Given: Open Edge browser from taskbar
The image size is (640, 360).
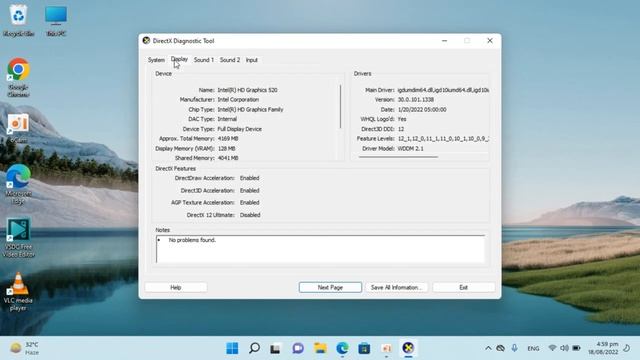Looking at the screenshot, I should click(x=342, y=348).
